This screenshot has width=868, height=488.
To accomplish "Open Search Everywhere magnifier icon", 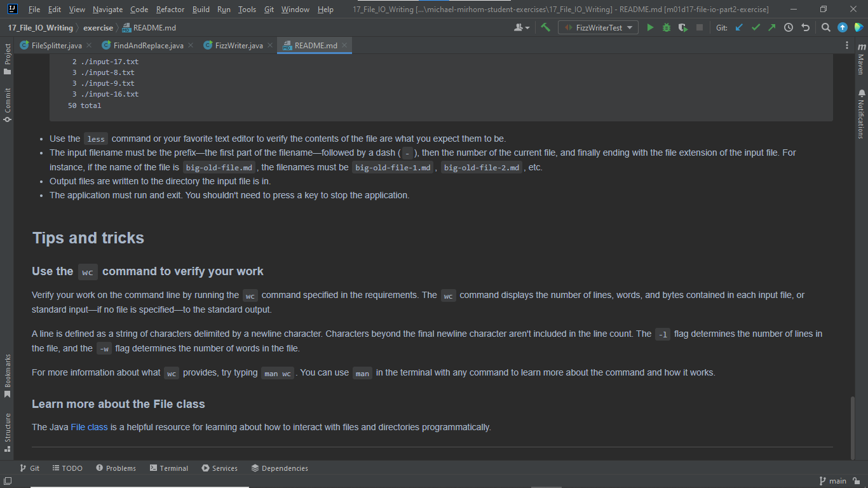I will point(826,27).
